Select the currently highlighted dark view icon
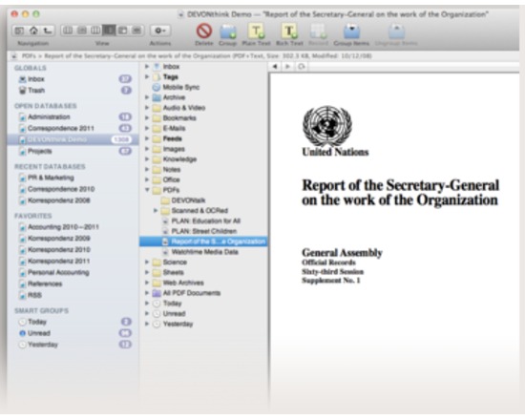 click(x=109, y=31)
